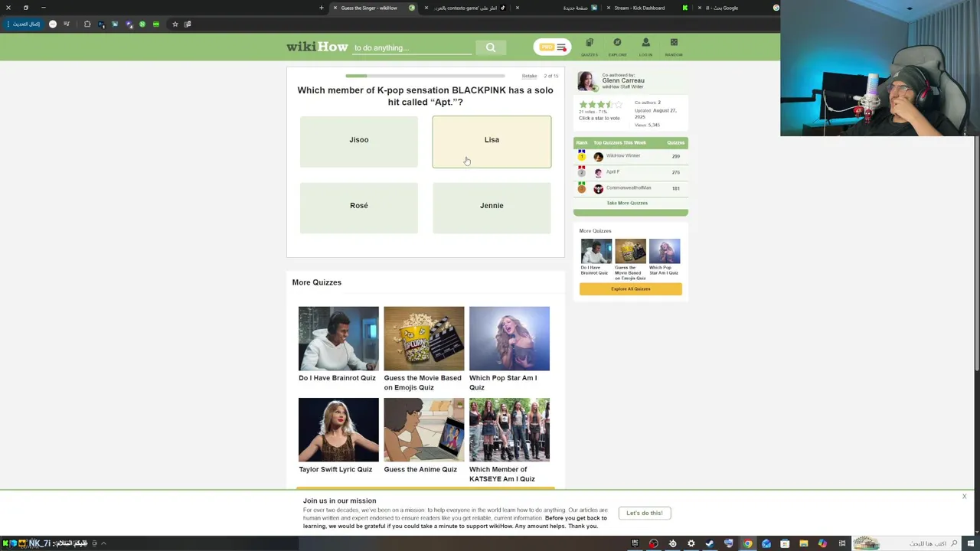Image resolution: width=980 pixels, height=551 pixels.
Task: Click the green WhatsApp-style extension icon
Action: (142, 24)
